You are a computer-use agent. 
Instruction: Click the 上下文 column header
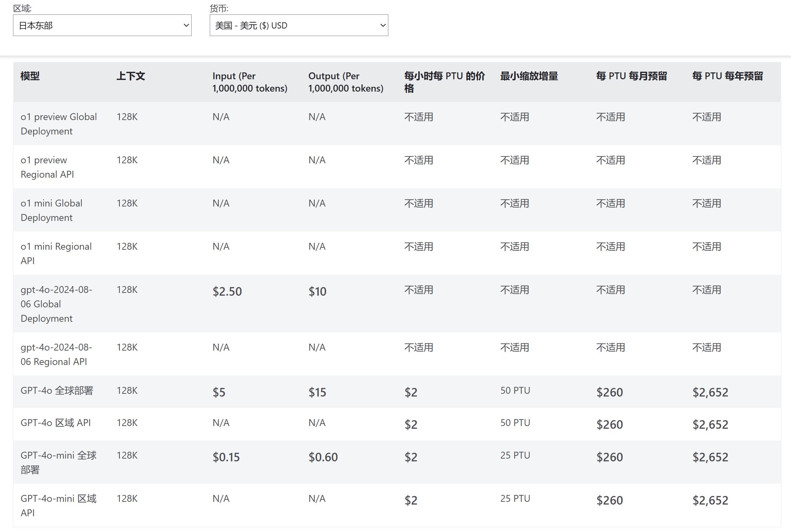[131, 76]
